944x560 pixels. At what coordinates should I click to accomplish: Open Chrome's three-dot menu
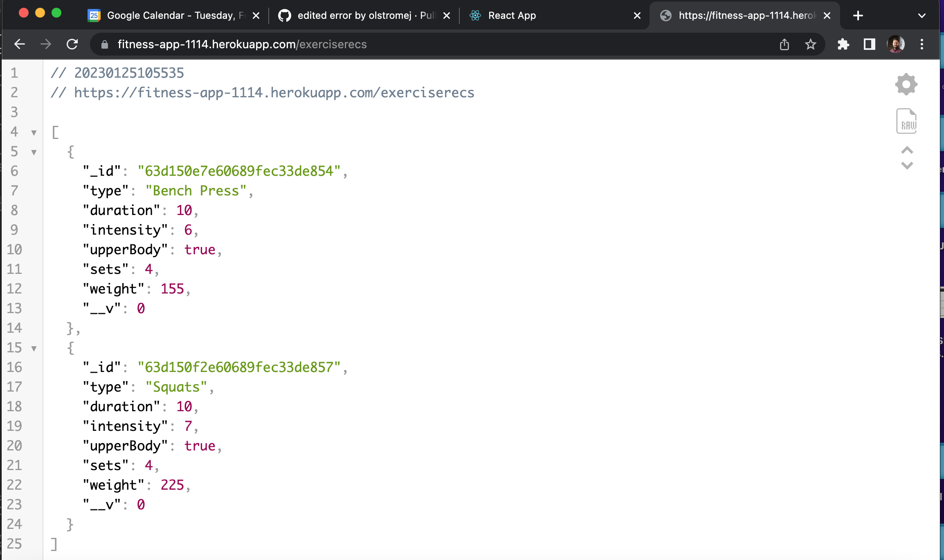922,44
